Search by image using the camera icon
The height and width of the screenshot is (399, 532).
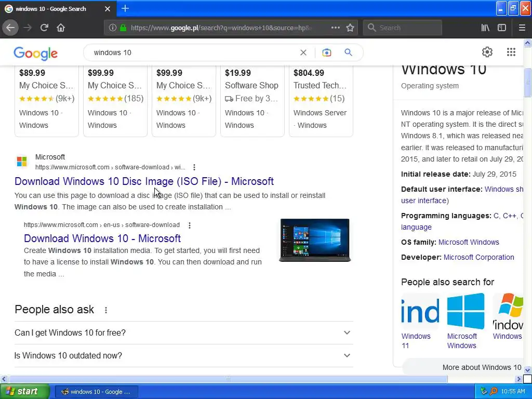[326, 52]
